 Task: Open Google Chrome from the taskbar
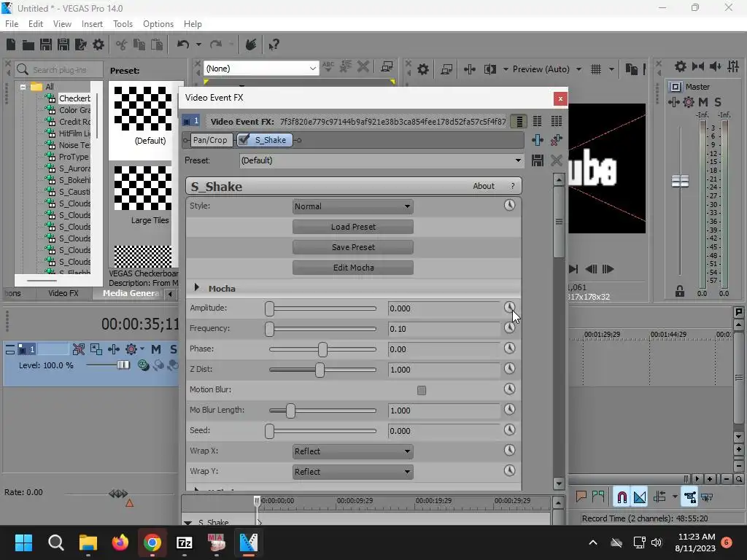(152, 542)
